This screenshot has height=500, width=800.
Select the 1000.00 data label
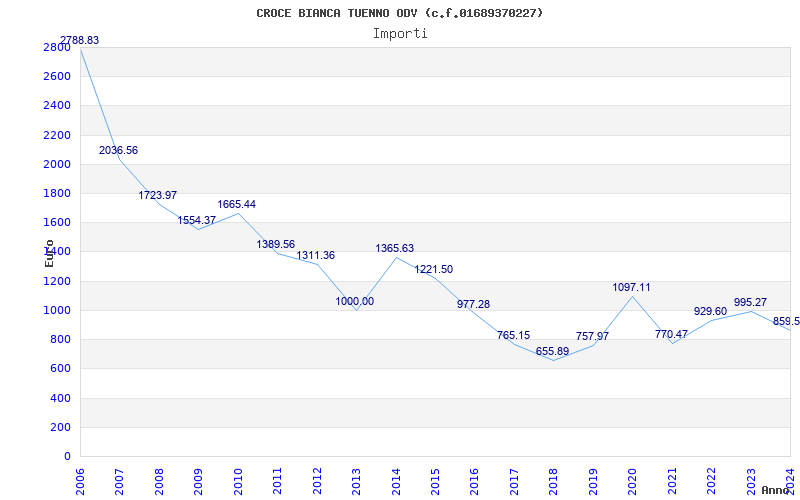tap(355, 302)
